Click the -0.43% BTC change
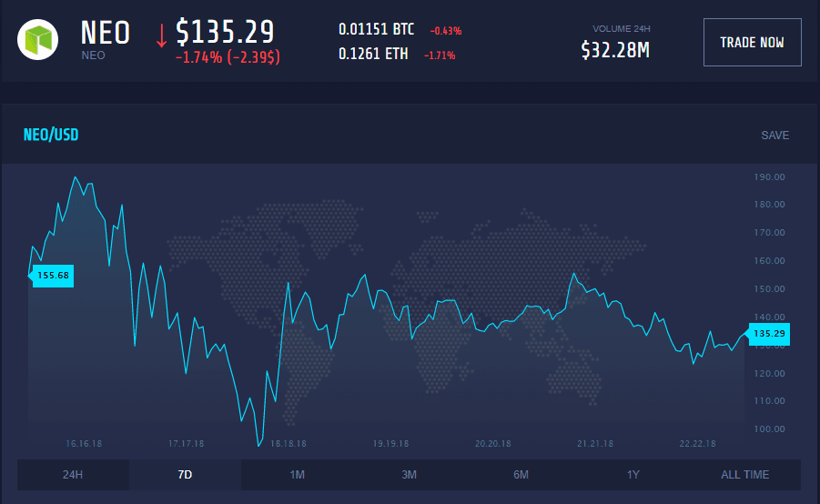This screenshot has height=504, width=820. pos(446,31)
